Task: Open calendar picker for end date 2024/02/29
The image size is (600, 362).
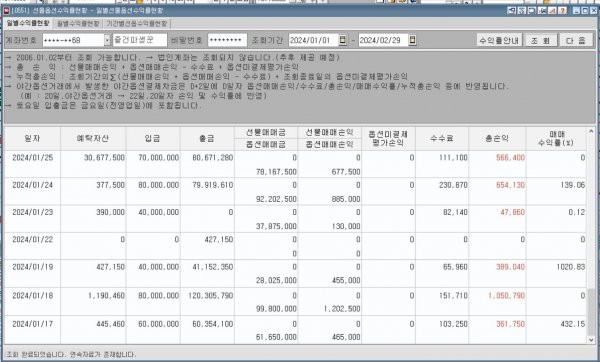Action: coord(412,40)
